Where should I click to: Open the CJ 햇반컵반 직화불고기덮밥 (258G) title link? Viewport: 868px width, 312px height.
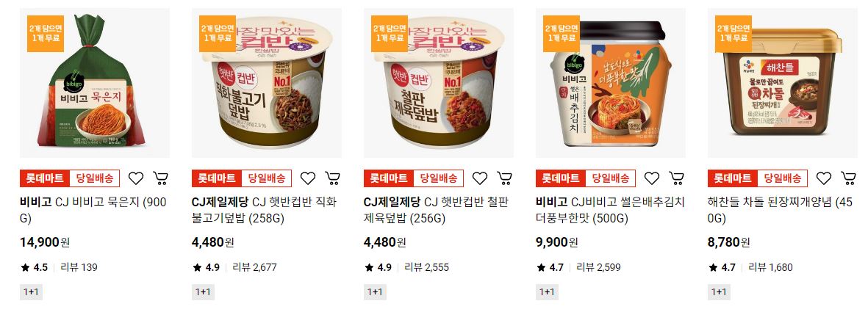(265, 210)
